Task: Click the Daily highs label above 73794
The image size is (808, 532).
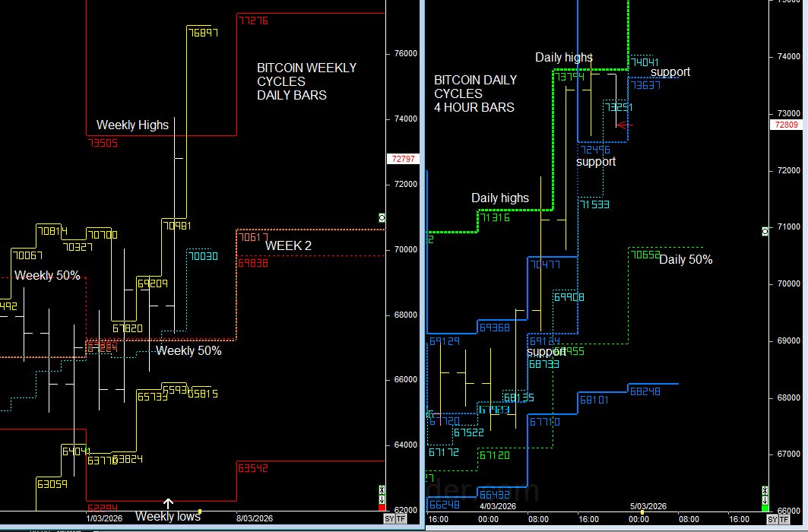Action: click(564, 57)
